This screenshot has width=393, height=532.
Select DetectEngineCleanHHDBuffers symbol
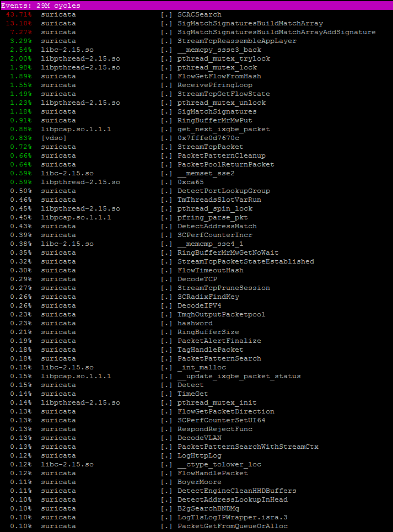[x=236, y=491]
